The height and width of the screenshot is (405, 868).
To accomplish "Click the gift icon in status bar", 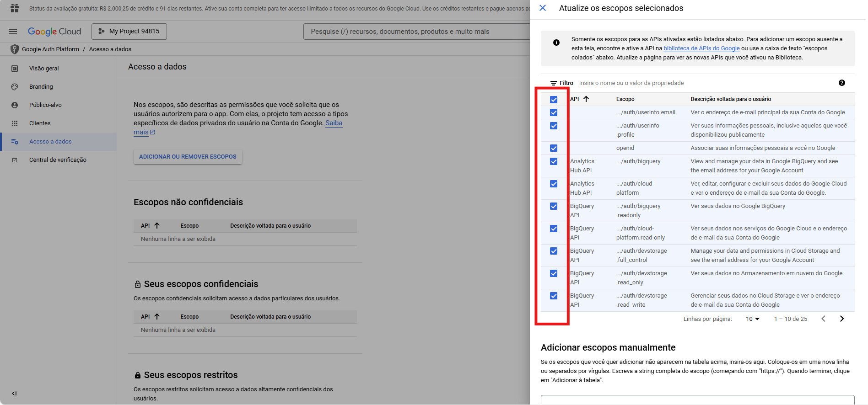I will coord(15,8).
